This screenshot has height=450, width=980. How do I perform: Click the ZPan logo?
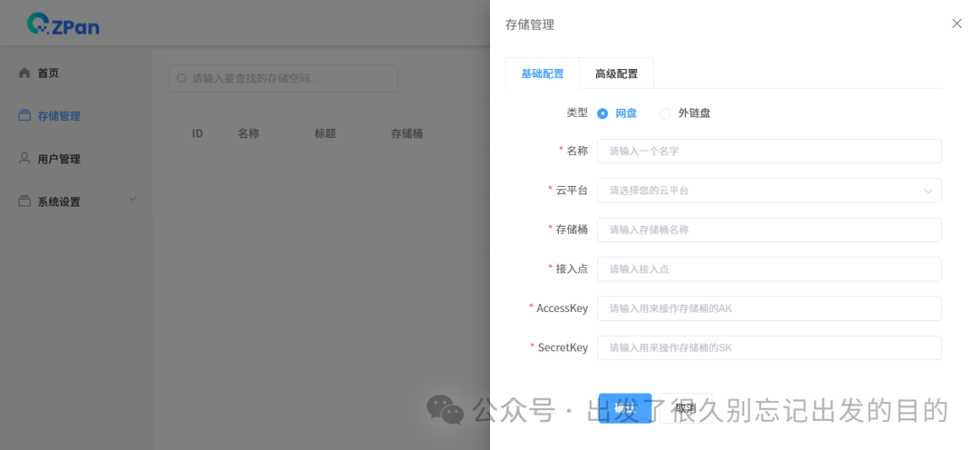pos(64,24)
